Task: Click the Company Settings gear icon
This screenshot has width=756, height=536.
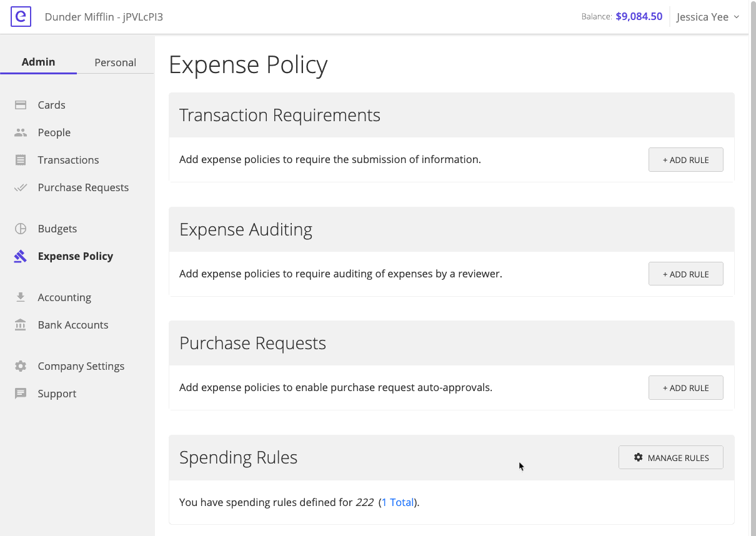Action: (22, 365)
